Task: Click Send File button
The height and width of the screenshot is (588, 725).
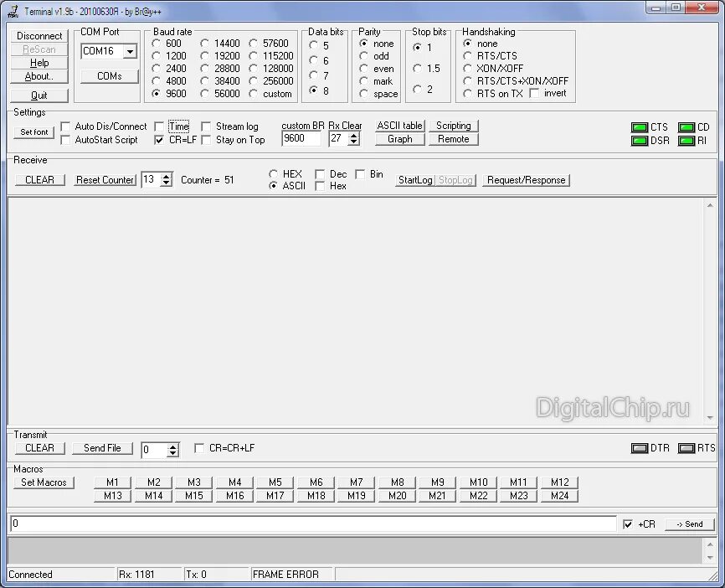Action: pyautogui.click(x=102, y=448)
